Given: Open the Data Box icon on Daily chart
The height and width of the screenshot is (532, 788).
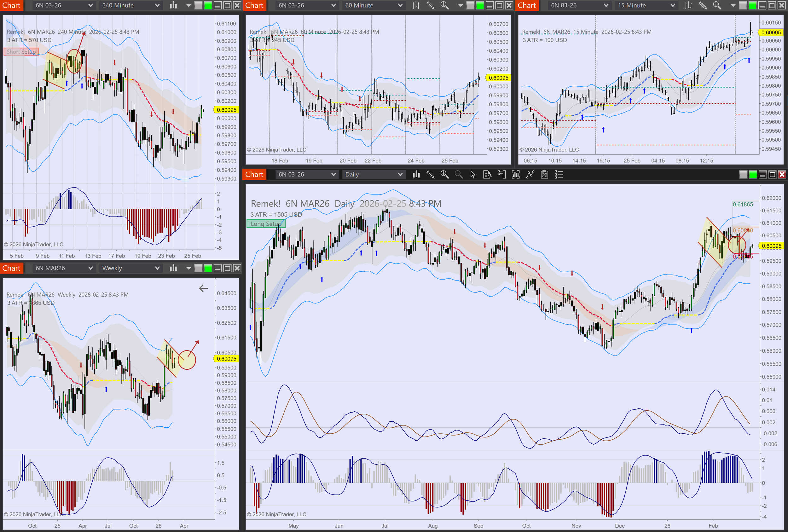Looking at the screenshot, I should pos(487,175).
